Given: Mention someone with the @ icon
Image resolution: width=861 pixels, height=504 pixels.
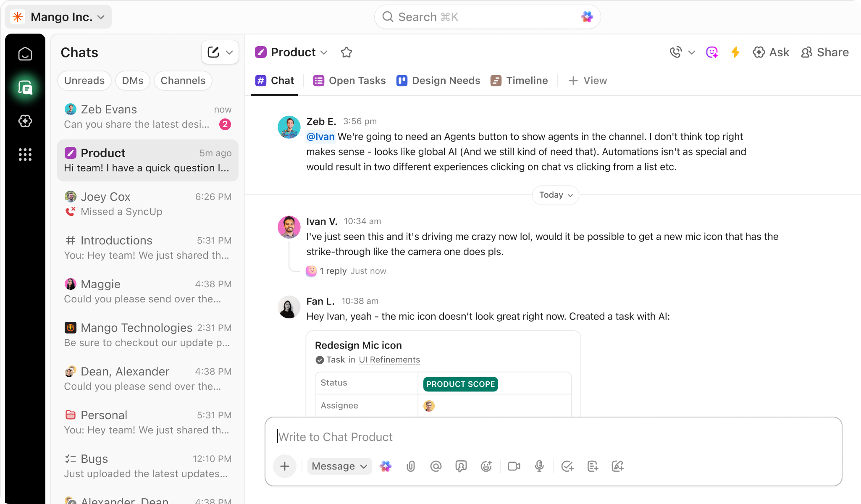Looking at the screenshot, I should [x=436, y=466].
